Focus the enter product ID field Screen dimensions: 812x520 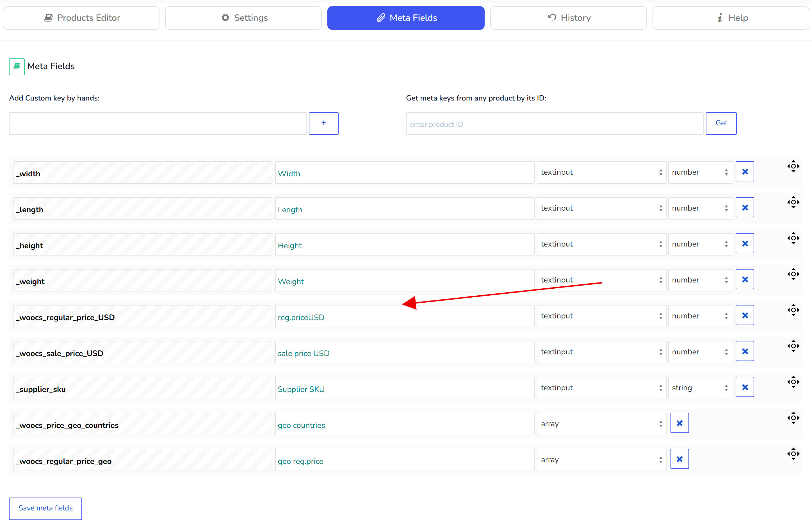tap(554, 124)
